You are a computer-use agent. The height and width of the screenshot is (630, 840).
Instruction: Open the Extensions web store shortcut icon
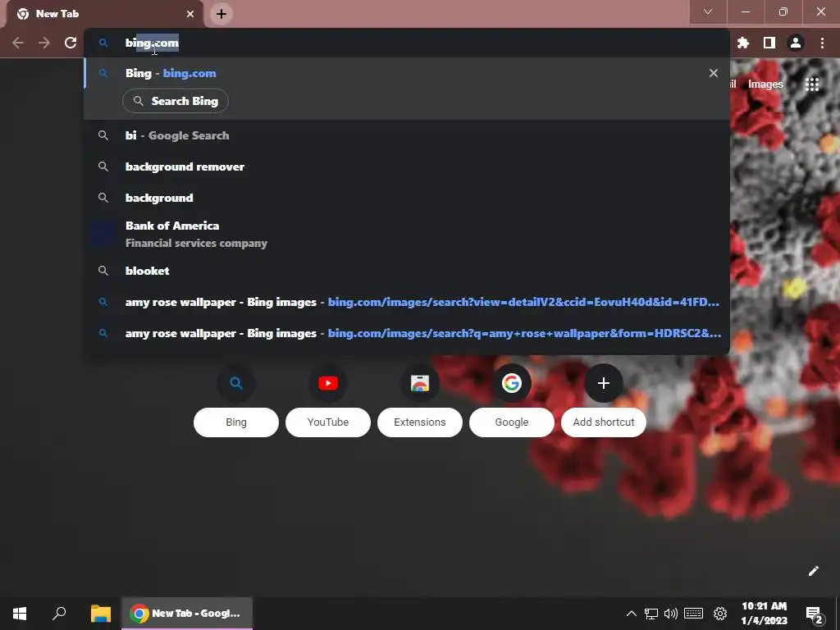tap(420, 383)
